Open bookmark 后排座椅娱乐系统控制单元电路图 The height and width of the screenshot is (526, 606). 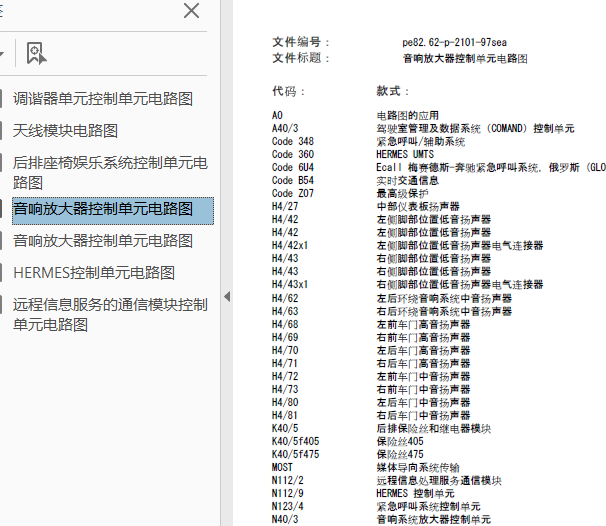coord(111,173)
